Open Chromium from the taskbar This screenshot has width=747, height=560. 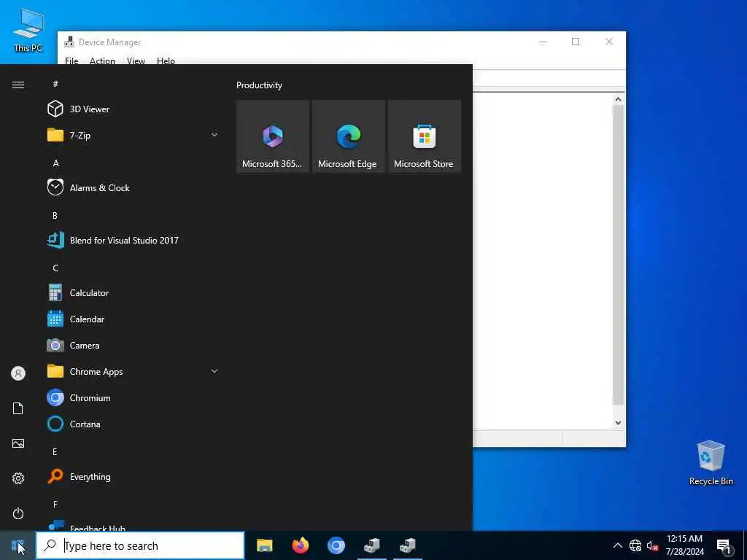[x=336, y=545]
